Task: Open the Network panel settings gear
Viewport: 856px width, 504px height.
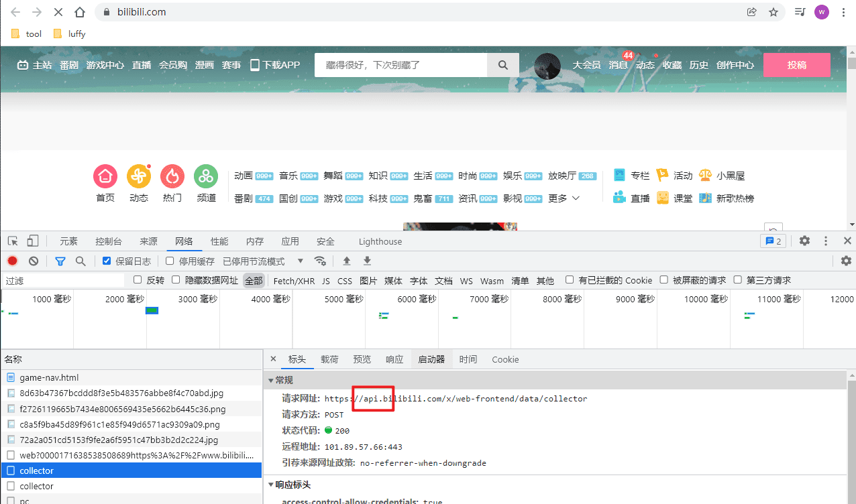Action: (x=847, y=261)
